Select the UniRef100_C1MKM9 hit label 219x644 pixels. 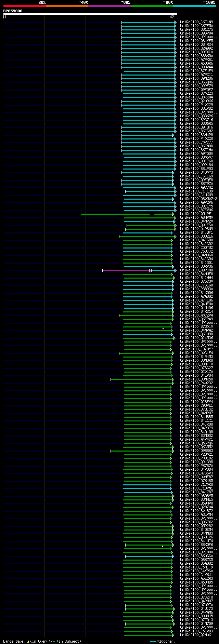click(196, 195)
